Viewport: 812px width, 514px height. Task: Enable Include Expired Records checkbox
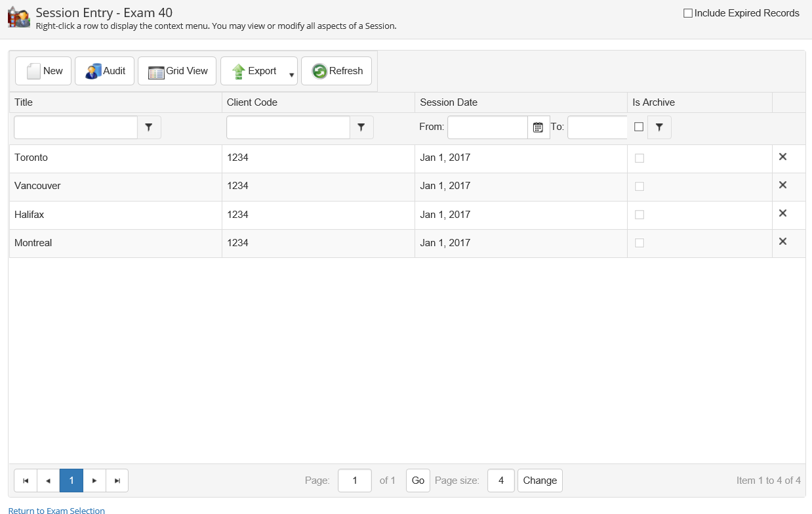pos(688,13)
